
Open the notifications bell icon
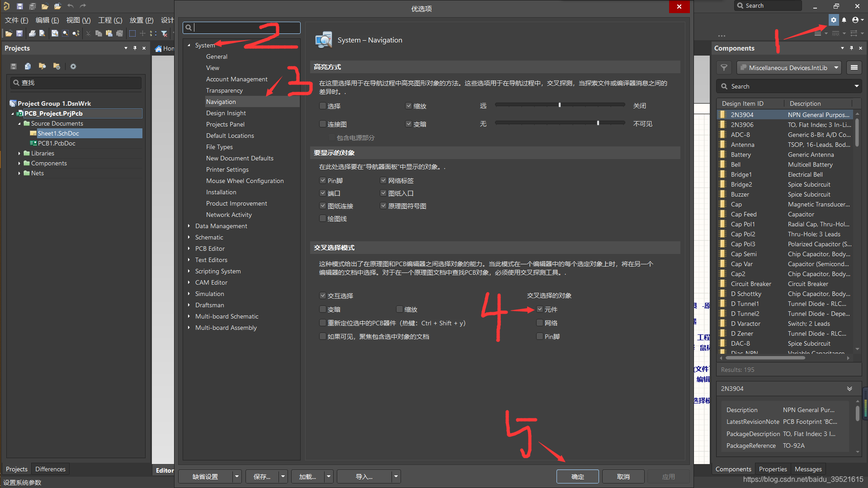844,20
